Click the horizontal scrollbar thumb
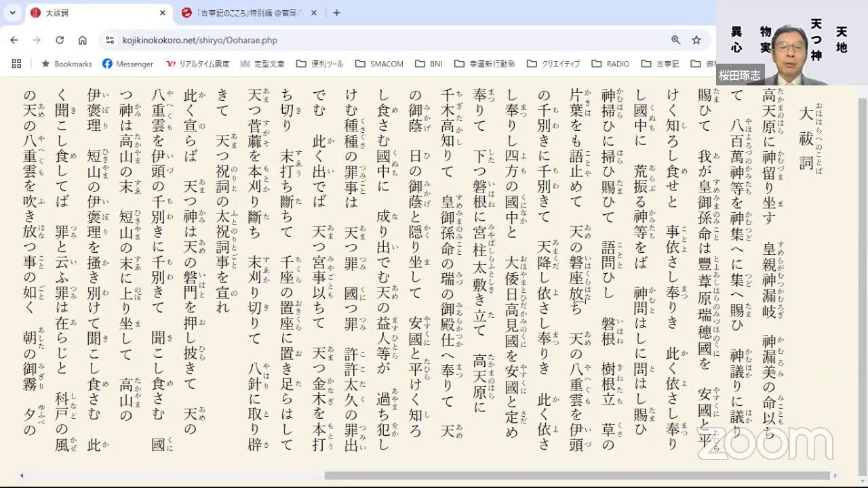 pyautogui.click(x=577, y=476)
